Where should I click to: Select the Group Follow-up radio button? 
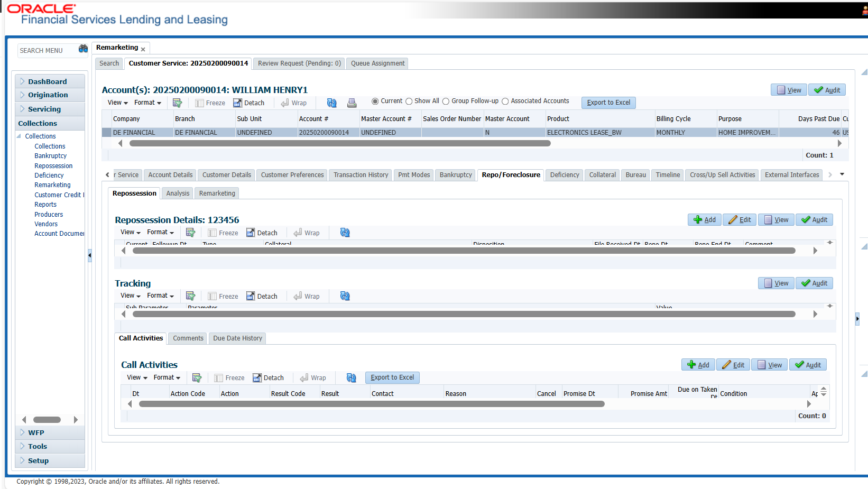pyautogui.click(x=446, y=101)
